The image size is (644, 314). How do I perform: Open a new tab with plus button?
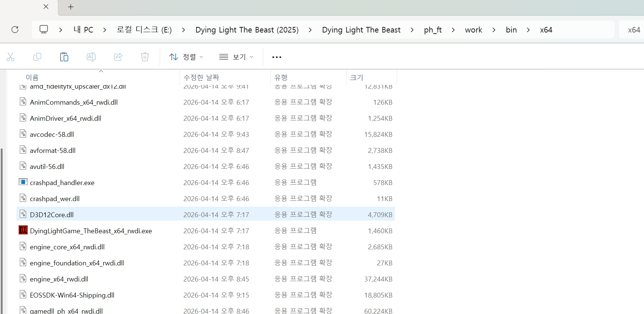pyautogui.click(x=71, y=7)
